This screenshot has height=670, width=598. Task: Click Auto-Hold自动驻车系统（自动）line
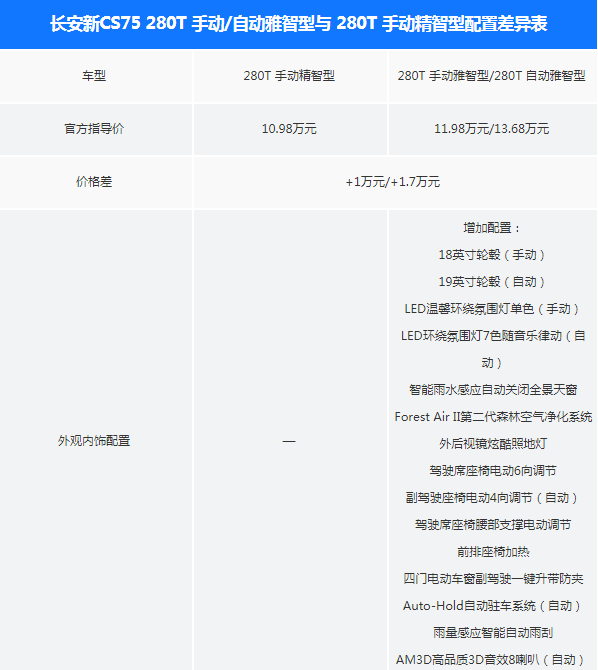[x=492, y=605]
